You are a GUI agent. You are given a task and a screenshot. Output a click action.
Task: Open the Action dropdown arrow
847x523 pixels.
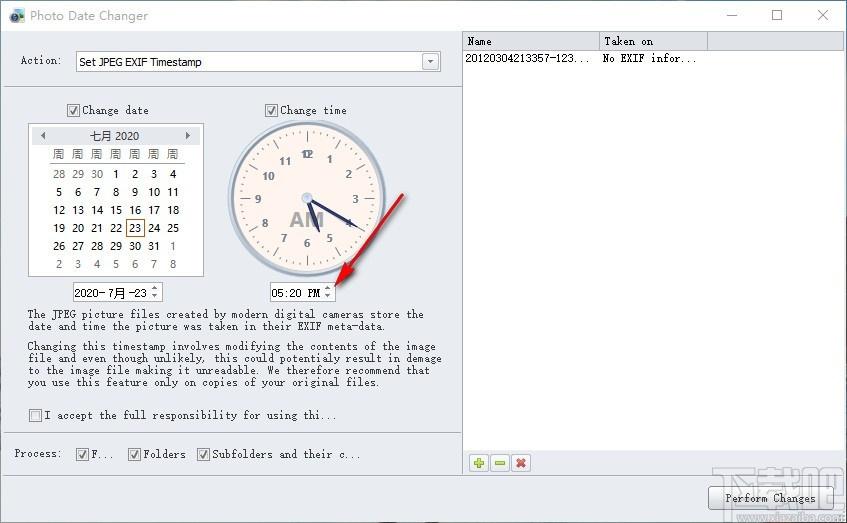tap(430, 62)
